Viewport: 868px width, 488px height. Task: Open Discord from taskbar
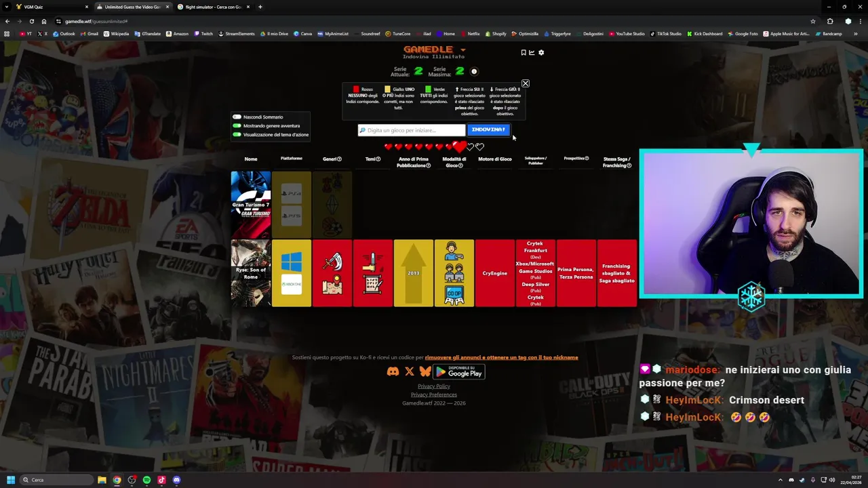tap(176, 480)
